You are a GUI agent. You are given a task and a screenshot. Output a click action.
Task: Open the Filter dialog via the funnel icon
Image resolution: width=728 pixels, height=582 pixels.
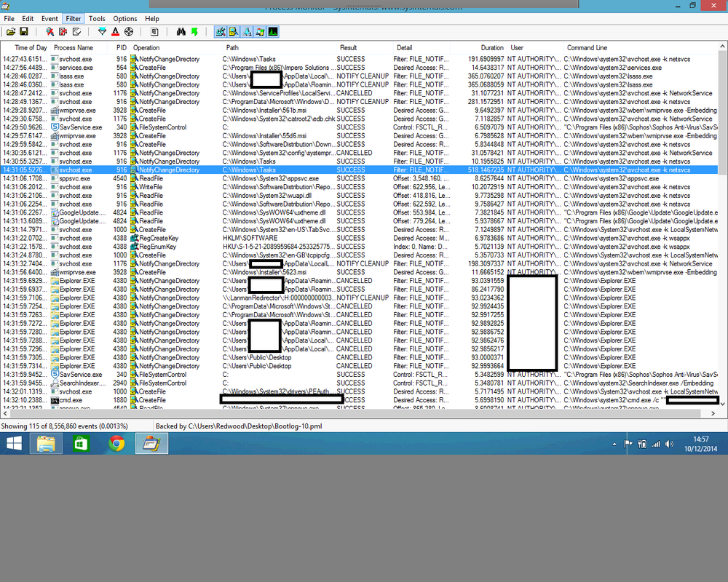tap(102, 31)
